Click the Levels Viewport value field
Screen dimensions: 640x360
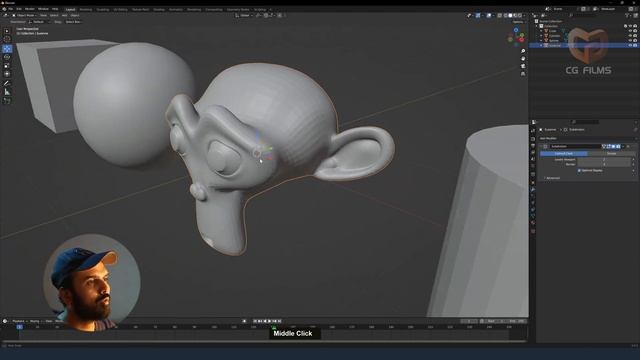(604, 159)
